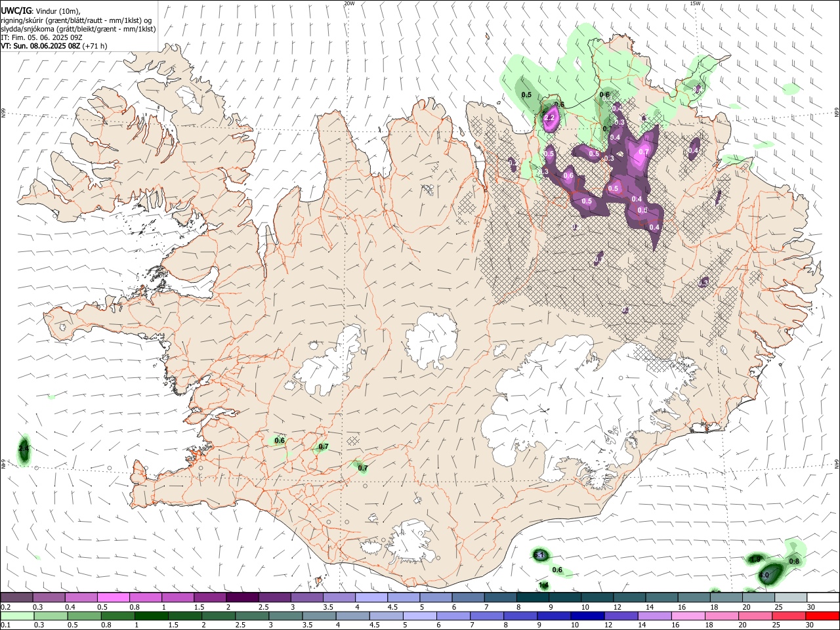The height and width of the screenshot is (630, 840).
Task: Select the lower legend swatch labeled 9
Action: click(553, 616)
